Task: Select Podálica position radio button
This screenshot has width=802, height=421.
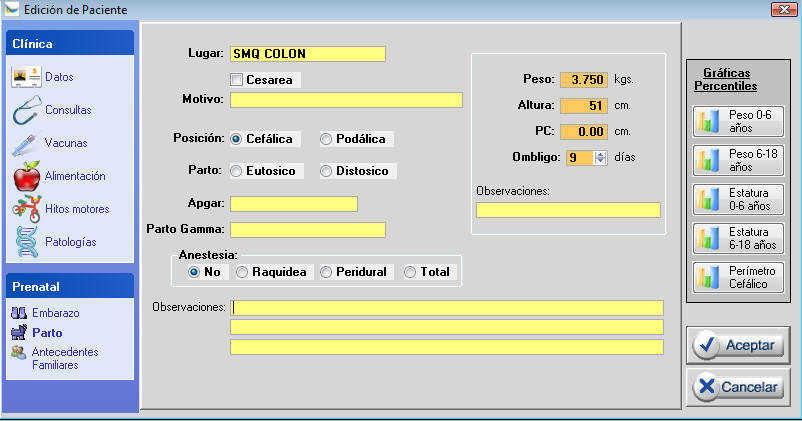Action: [327, 139]
